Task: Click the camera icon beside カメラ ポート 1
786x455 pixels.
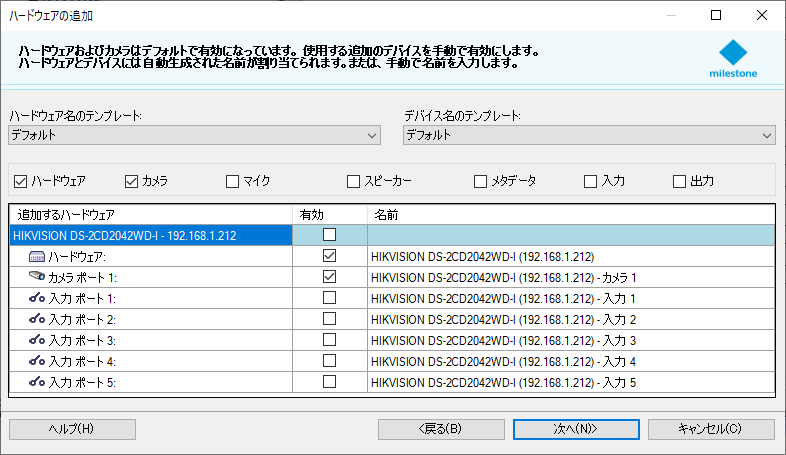Action: pos(37,276)
